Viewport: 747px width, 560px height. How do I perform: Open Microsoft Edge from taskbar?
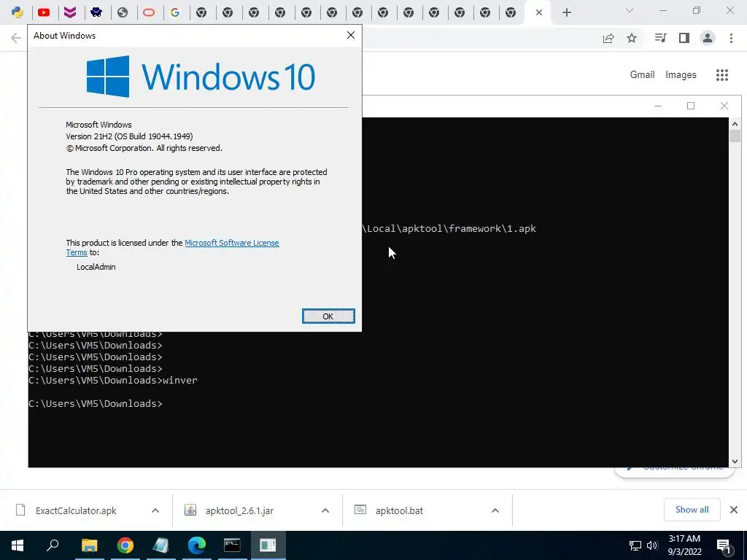[197, 545]
